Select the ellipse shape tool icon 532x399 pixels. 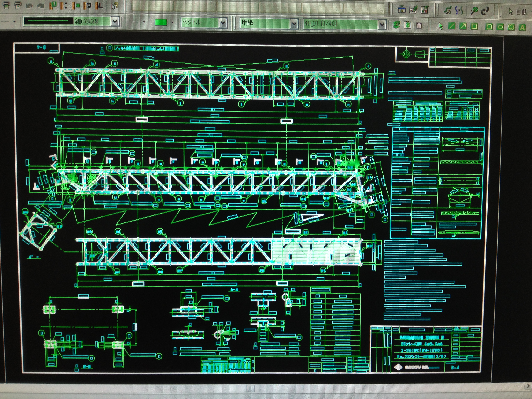(x=500, y=27)
